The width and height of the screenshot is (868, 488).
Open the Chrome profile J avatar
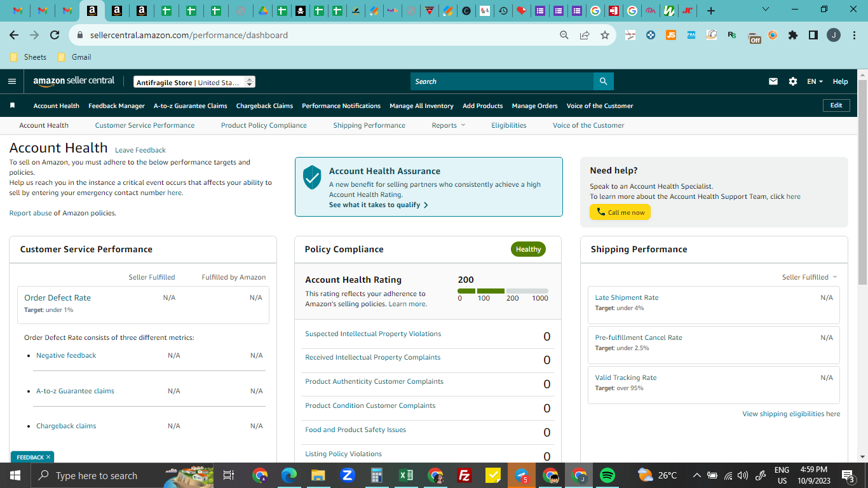834,35
